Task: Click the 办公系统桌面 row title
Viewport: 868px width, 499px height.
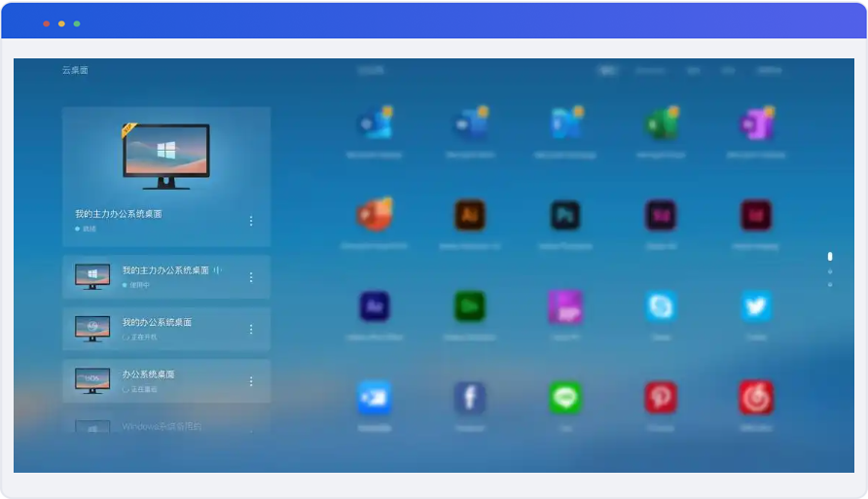Action: 148,374
